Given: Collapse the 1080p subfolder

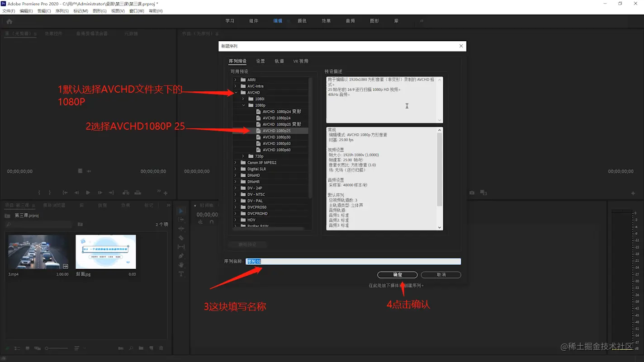Looking at the screenshot, I should click(243, 105).
